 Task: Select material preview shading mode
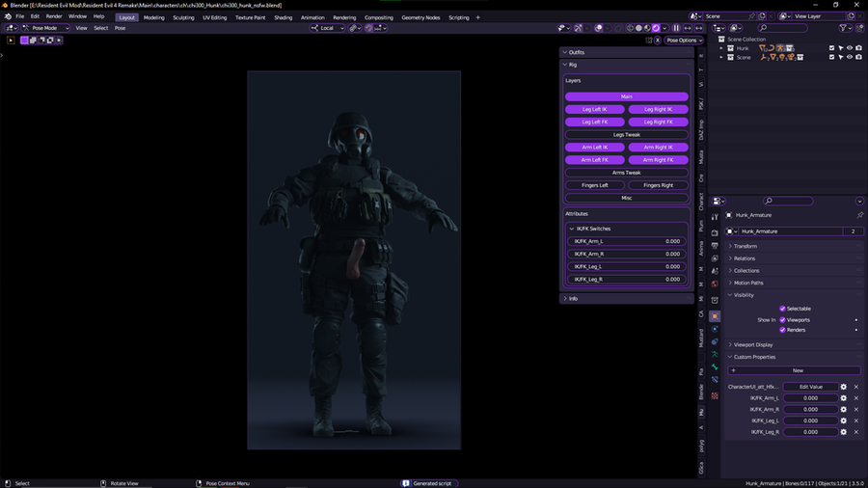(647, 28)
